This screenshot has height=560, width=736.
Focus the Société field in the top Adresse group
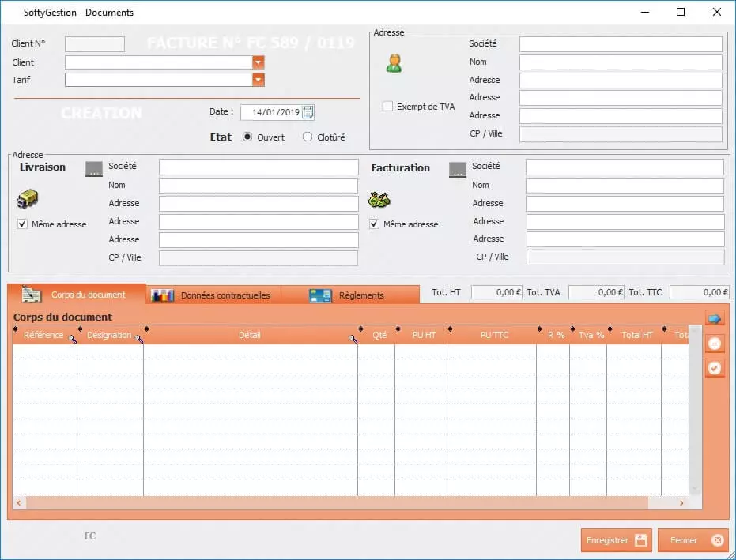coord(621,44)
